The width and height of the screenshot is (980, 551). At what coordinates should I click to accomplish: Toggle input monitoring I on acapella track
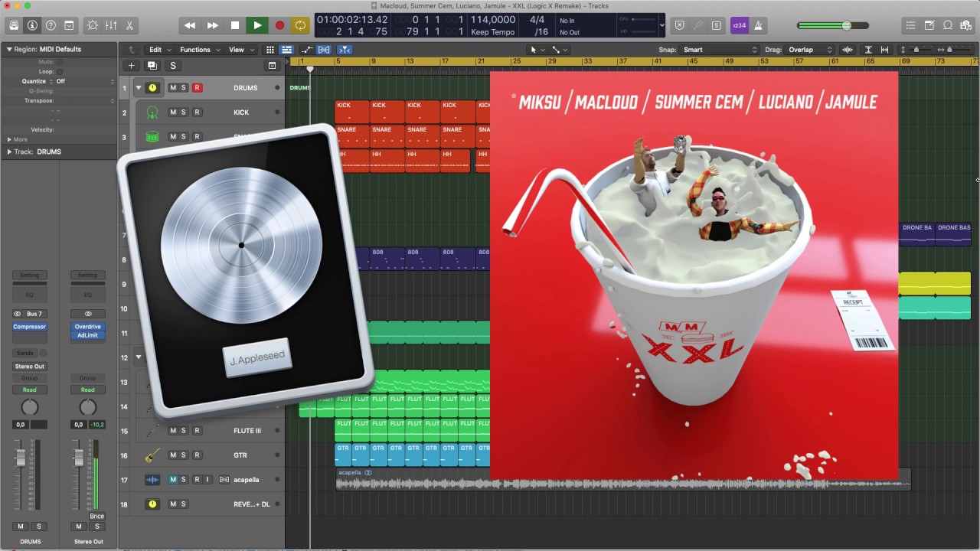point(207,480)
